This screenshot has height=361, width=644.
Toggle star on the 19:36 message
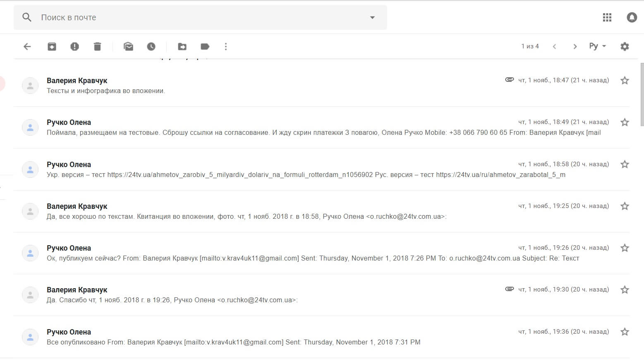click(625, 332)
